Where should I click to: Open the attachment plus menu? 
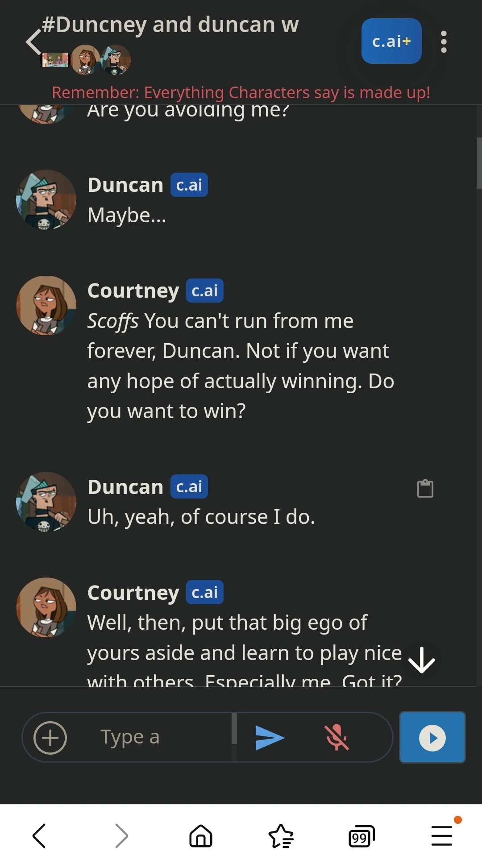coord(50,737)
